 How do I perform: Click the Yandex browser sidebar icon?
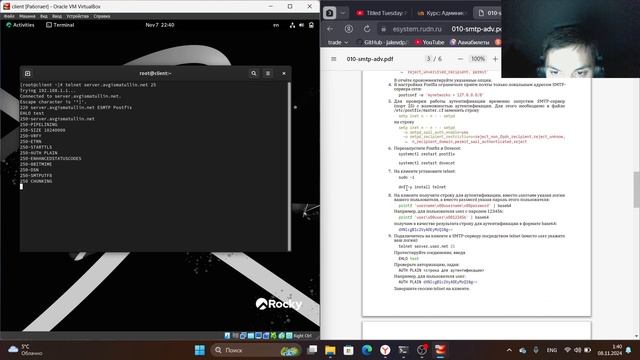coord(329,13)
